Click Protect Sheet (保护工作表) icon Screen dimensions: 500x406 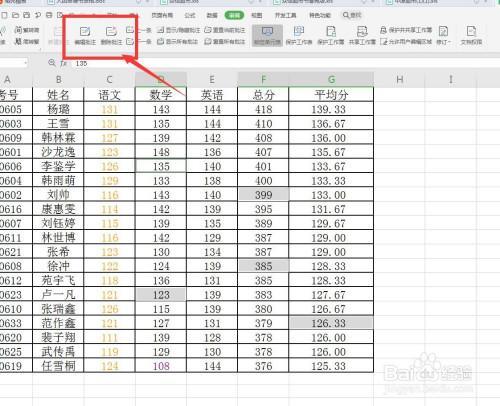(x=299, y=32)
